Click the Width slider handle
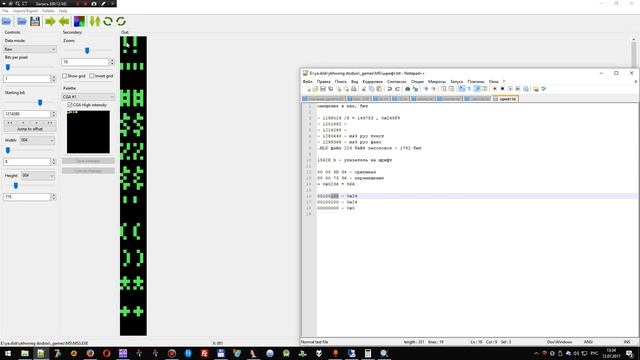The image size is (640, 360). [8, 151]
